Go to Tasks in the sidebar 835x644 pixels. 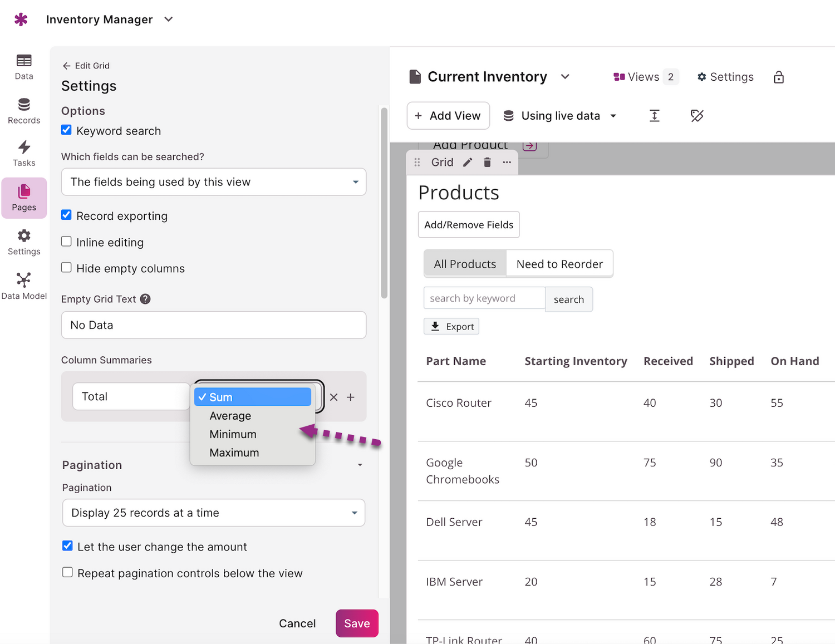[x=24, y=154]
